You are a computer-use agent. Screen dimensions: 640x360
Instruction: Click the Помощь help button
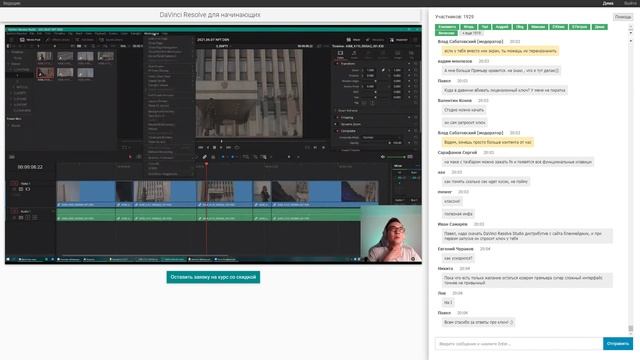click(623, 17)
